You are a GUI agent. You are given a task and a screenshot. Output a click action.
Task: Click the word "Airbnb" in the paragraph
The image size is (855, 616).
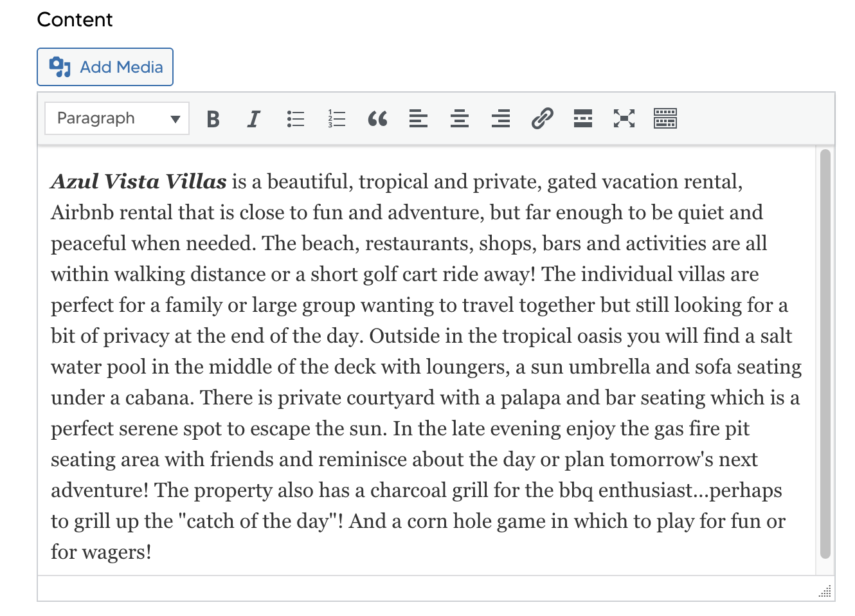[x=82, y=213]
